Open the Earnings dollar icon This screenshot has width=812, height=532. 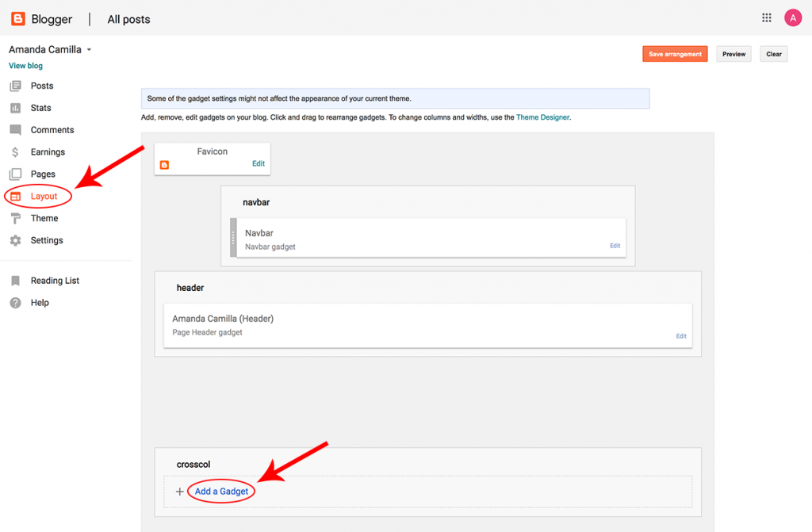14,151
